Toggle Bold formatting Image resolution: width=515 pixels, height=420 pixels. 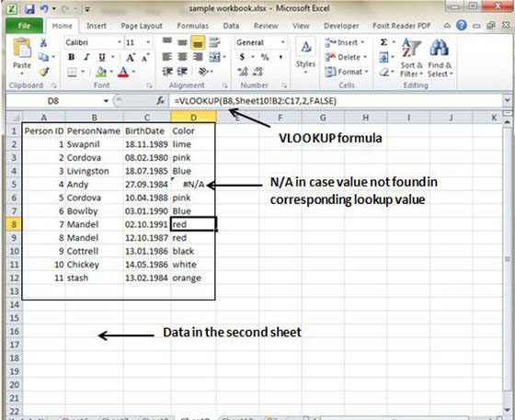pos(71,57)
